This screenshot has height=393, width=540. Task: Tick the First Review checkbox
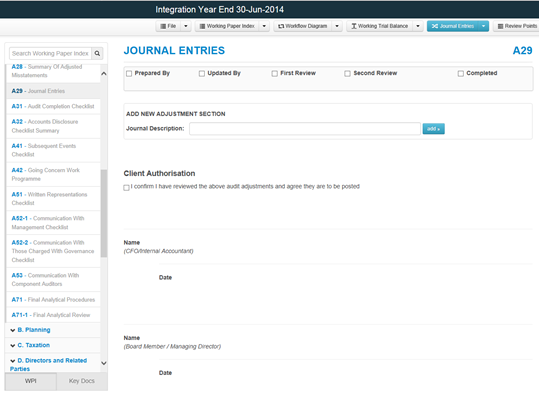(274, 73)
